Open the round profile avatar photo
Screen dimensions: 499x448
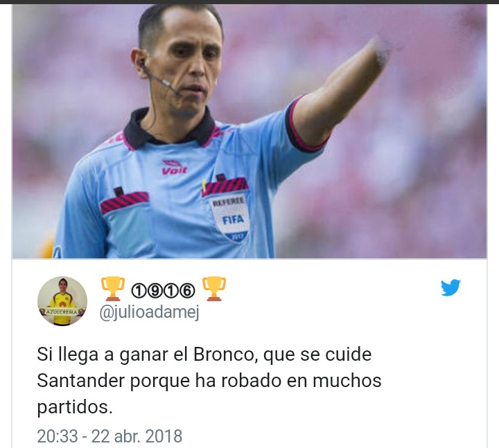[62, 301]
